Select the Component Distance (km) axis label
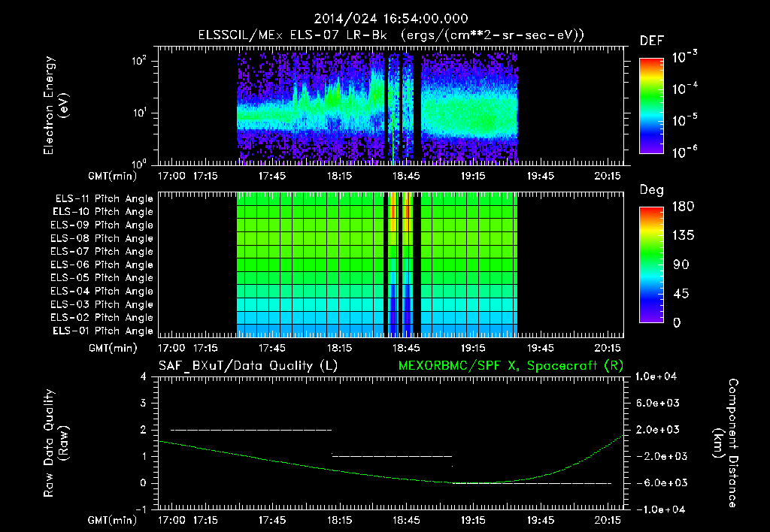The width and height of the screenshot is (770, 532). pyautogui.click(x=726, y=443)
